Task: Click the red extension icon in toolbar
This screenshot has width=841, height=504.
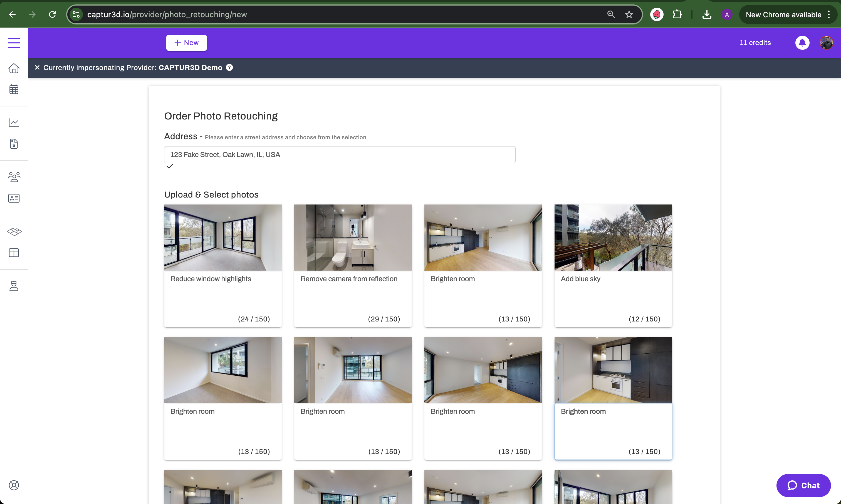Action: pyautogui.click(x=657, y=15)
